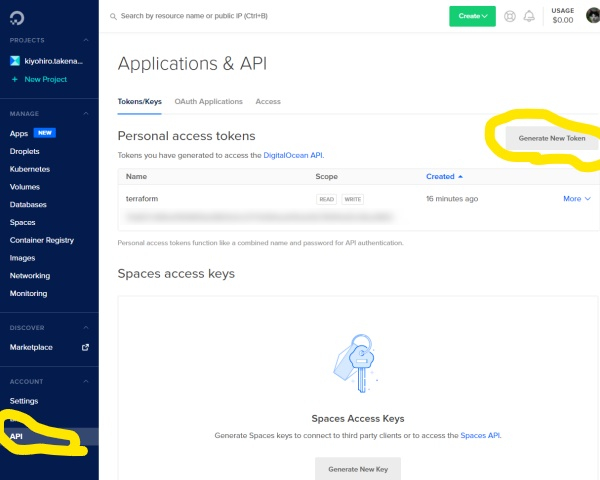Collapse the Manage section chevron
The width and height of the screenshot is (600, 480).
pos(86,114)
